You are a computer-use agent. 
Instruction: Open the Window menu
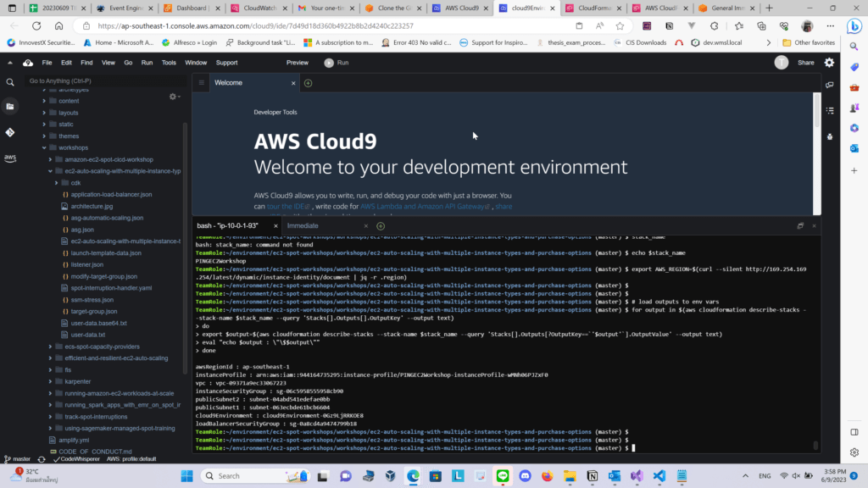tap(196, 63)
